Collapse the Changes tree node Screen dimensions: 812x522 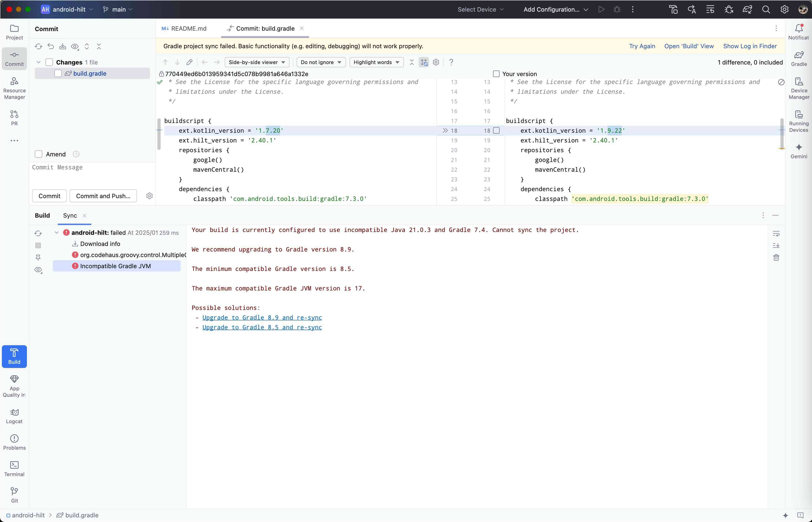(39, 62)
